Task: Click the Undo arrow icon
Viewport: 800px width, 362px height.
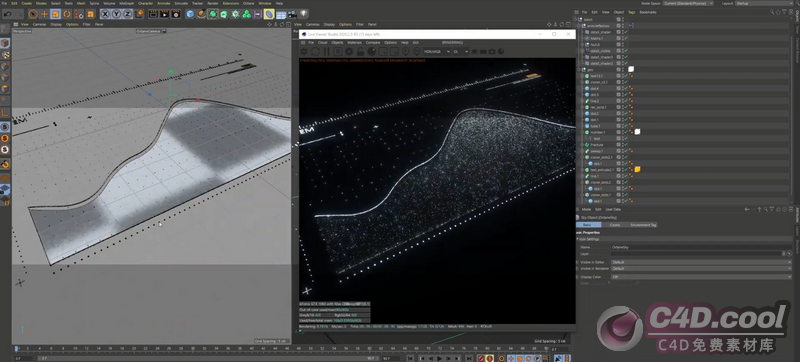Action: click(9, 14)
